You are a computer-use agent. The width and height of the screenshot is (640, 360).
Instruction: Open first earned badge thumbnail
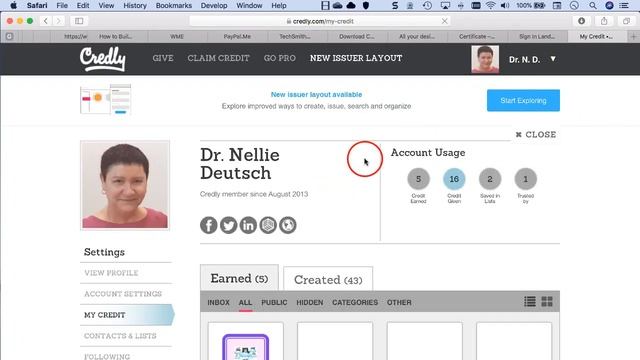pos(245,347)
